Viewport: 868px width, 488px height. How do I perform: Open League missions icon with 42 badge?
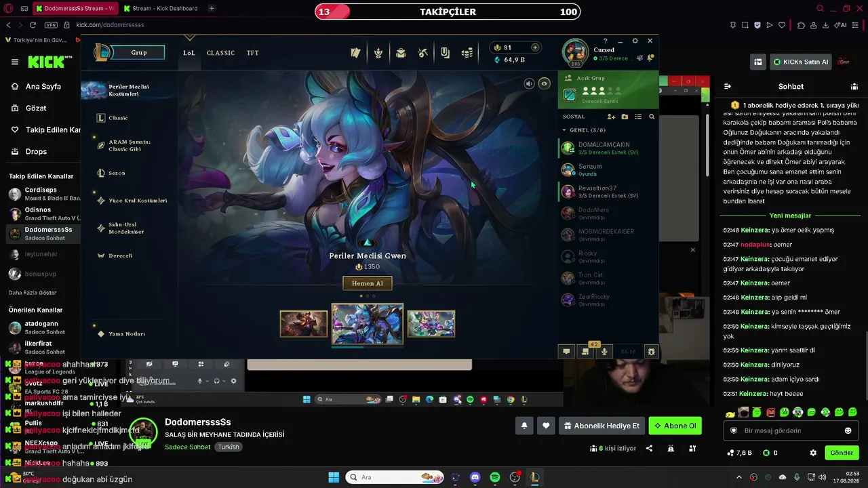(585, 352)
